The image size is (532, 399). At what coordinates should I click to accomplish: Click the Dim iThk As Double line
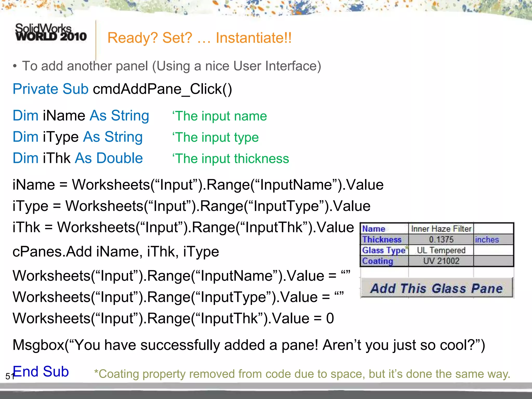(x=78, y=158)
